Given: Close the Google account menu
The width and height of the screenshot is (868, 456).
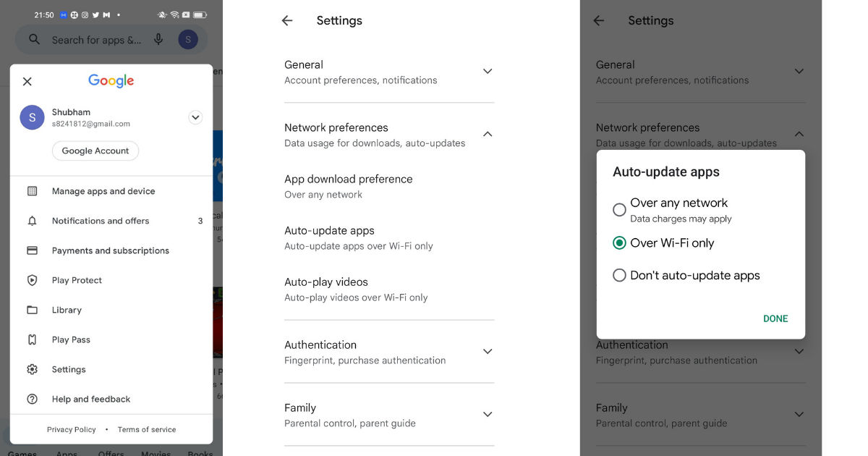Looking at the screenshot, I should click(27, 81).
